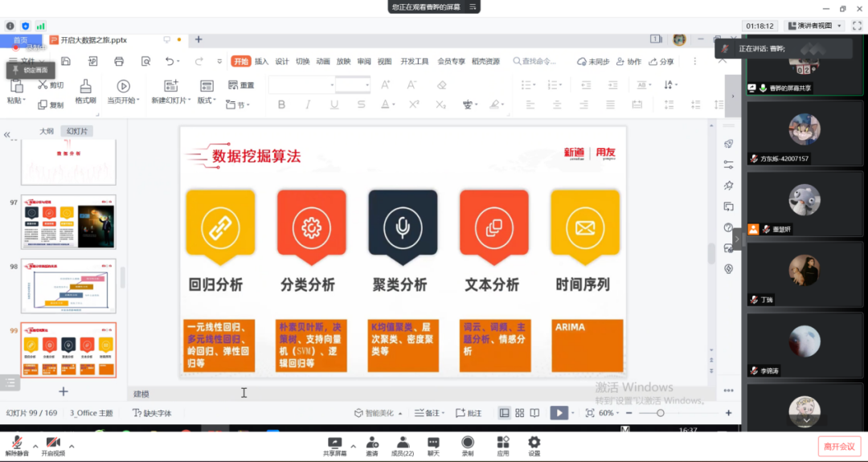Click the Format Painter (格式刷) icon
Screen dimensions: 868x462
click(85, 87)
